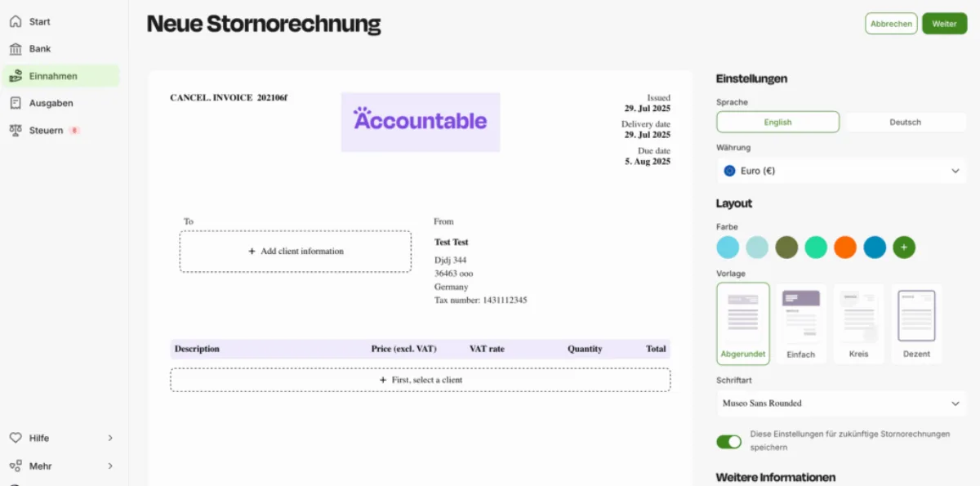Screen dimensions: 980x486
Task: Add a custom color with the plus swatch
Action: coord(904,247)
